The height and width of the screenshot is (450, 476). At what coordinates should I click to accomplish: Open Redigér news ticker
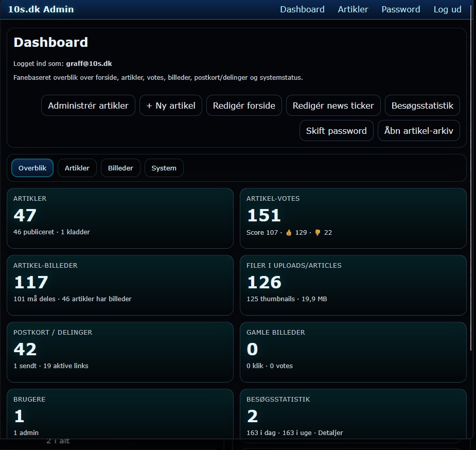coord(333,106)
